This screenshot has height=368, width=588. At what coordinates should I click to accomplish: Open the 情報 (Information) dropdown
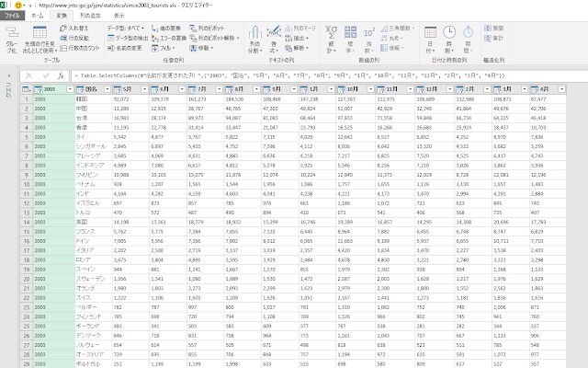coord(392,48)
